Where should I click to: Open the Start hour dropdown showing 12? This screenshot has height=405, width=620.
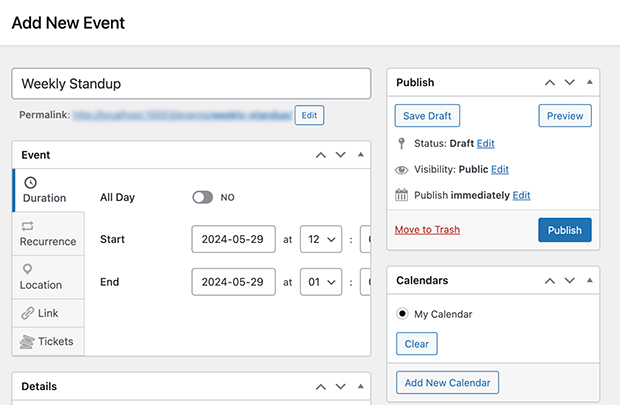click(321, 239)
